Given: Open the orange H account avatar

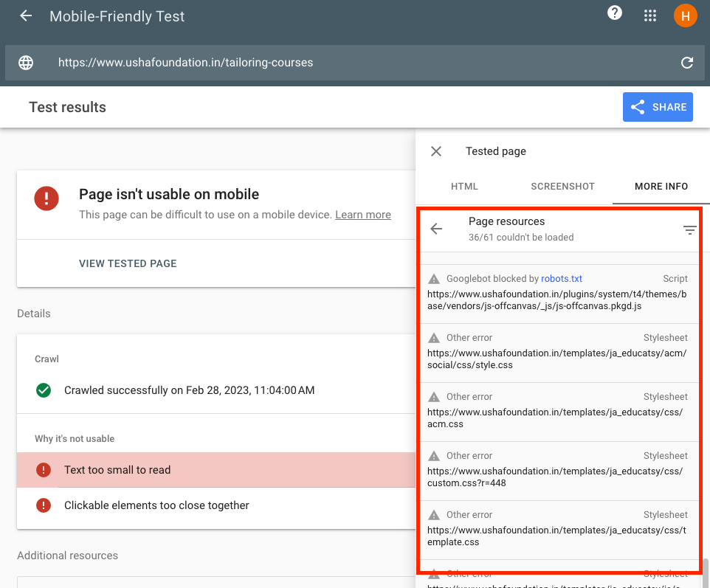Looking at the screenshot, I should [x=685, y=16].
